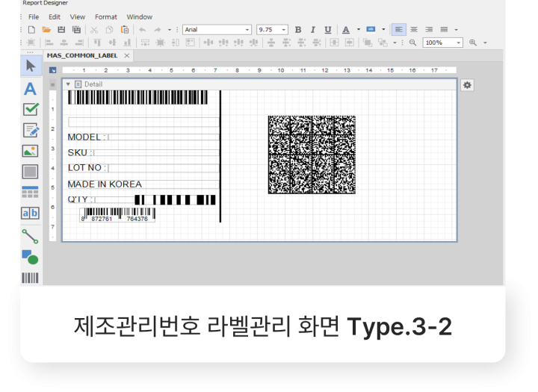Viewport: 538px width, 392px height.
Task: Click the gear smart tag button
Action: pos(467,85)
